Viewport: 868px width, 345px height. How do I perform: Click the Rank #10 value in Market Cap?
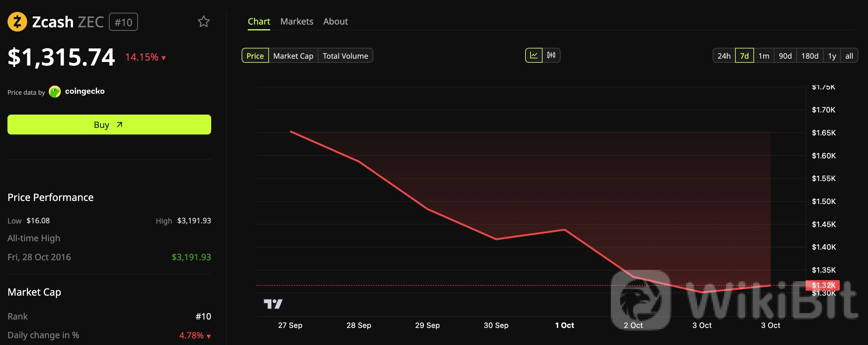[x=203, y=316]
